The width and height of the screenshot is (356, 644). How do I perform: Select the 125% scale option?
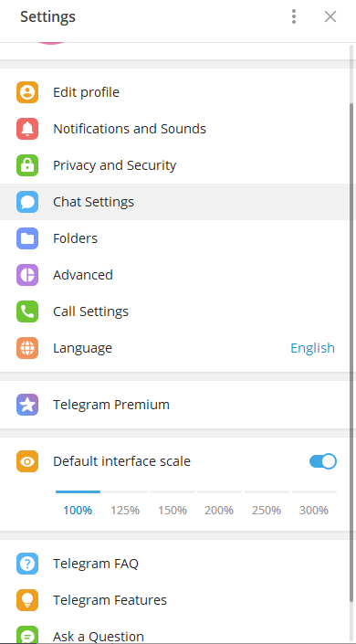click(x=125, y=510)
